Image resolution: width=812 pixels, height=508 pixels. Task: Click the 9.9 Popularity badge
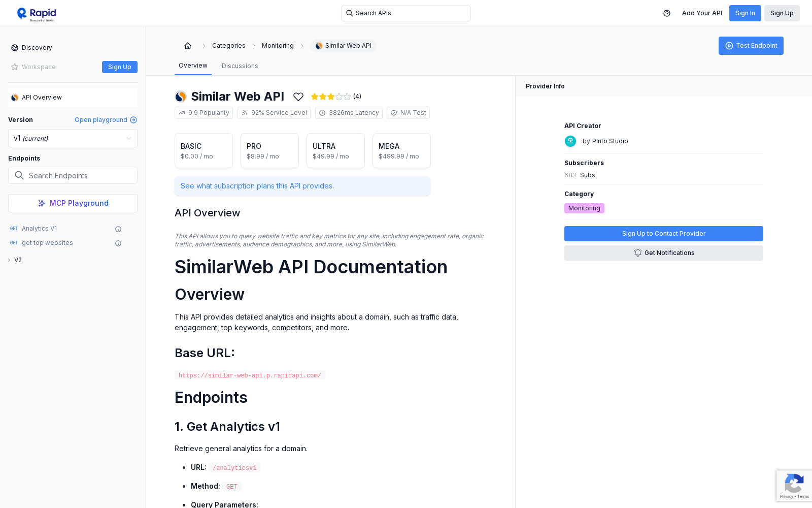click(x=204, y=113)
